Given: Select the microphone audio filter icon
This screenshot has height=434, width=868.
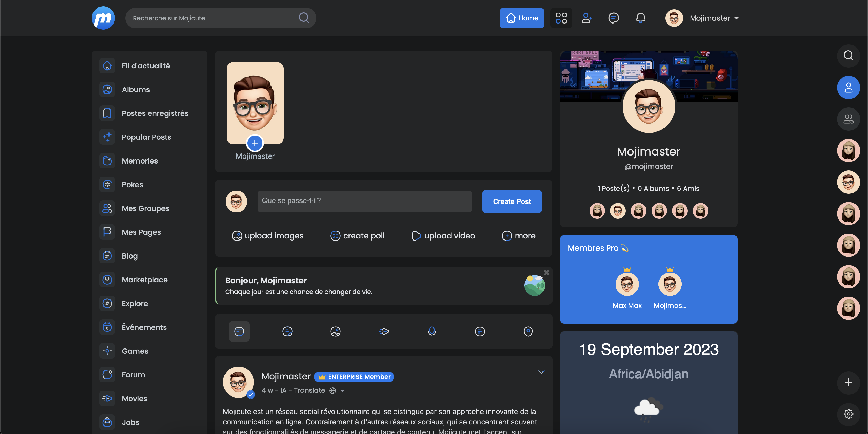Looking at the screenshot, I should click(x=432, y=331).
